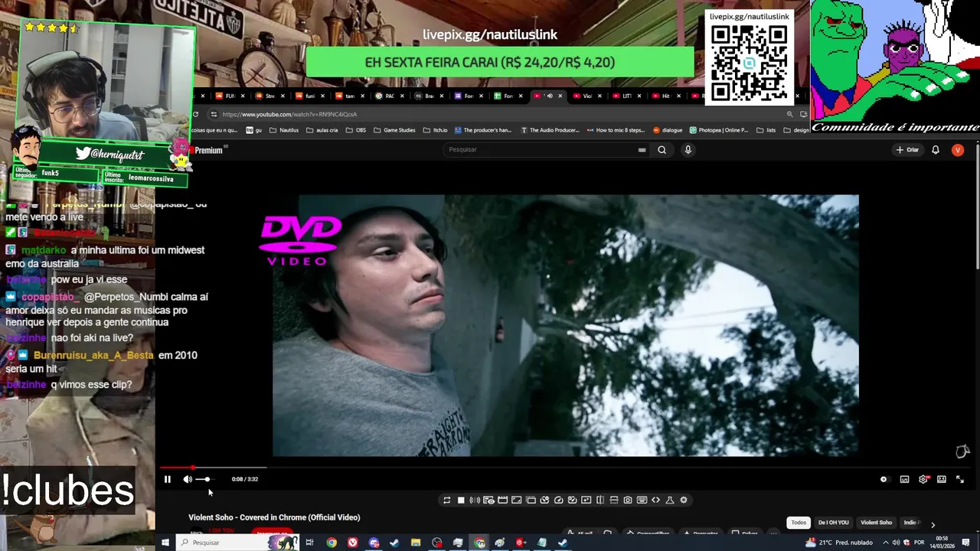This screenshot has width=980, height=551.
Task: Start voice search with the microphone icon
Action: pyautogui.click(x=688, y=150)
